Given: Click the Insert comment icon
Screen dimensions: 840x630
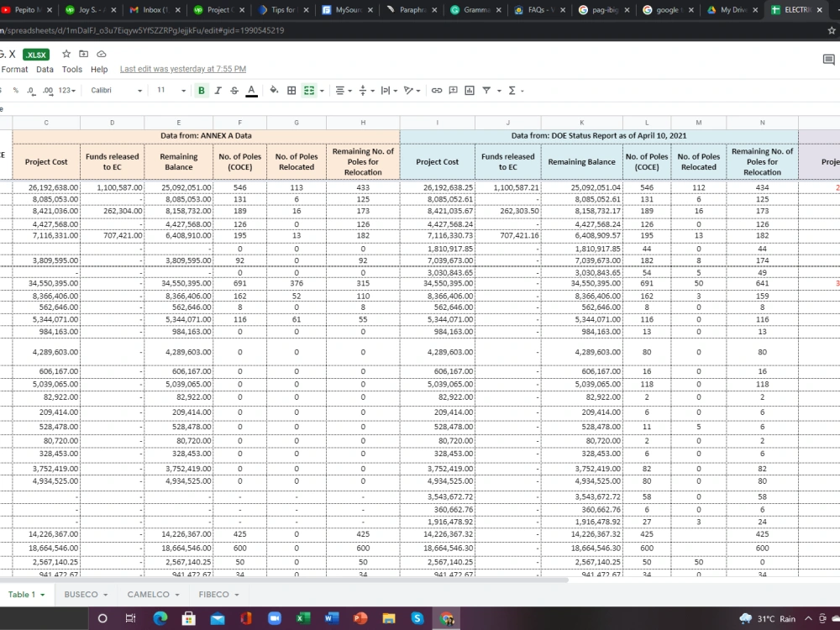Looking at the screenshot, I should [454, 91].
